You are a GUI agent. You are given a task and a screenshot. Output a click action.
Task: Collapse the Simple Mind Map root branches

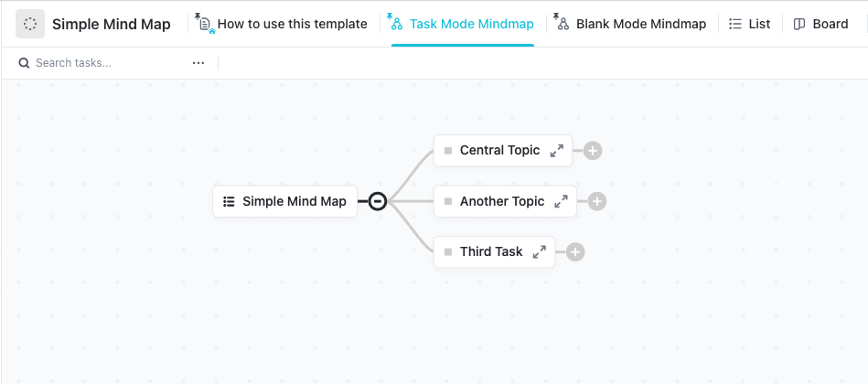377,202
